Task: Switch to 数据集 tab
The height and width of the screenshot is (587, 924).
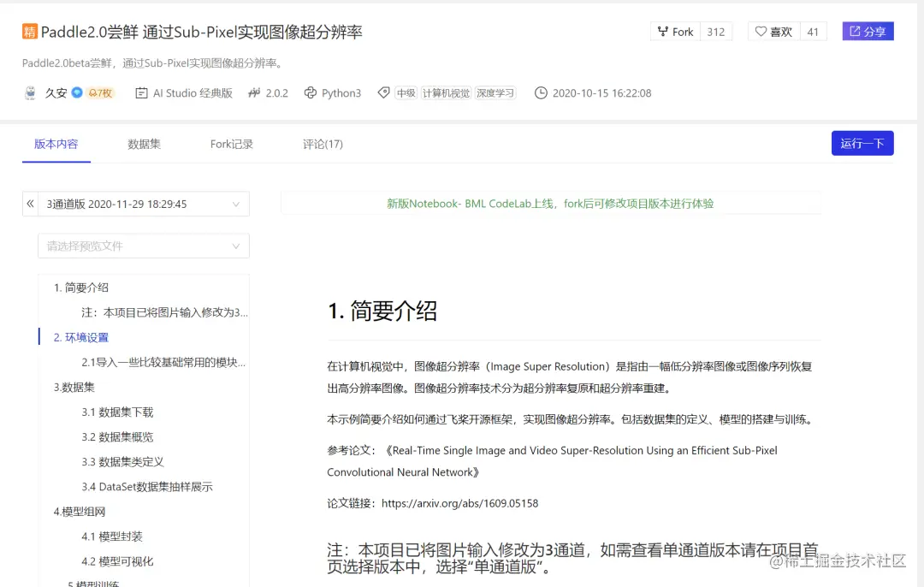Action: [x=144, y=144]
